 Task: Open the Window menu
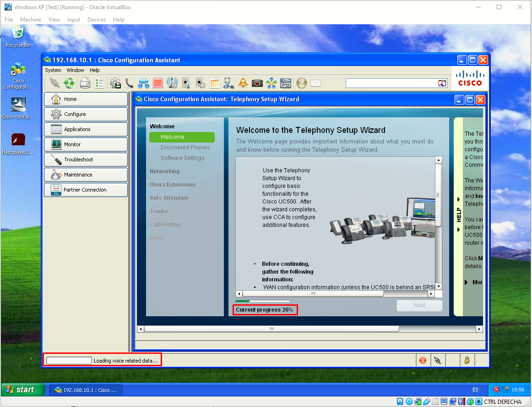75,70
